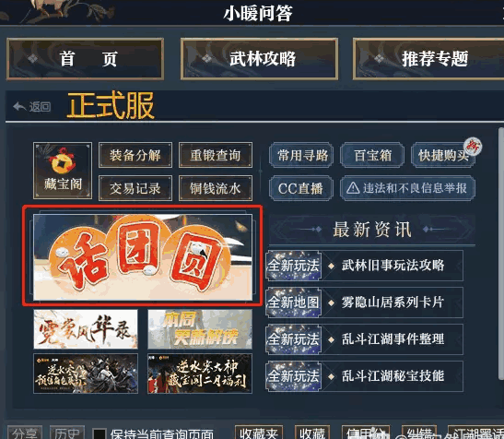Click the 返回 back arrow
Image resolution: width=504 pixels, height=439 pixels.
click(32, 106)
